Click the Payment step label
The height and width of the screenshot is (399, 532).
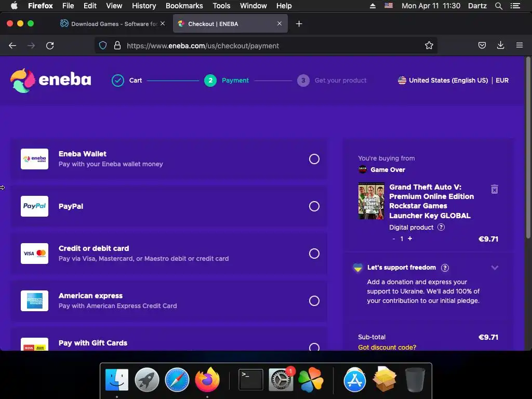click(235, 81)
